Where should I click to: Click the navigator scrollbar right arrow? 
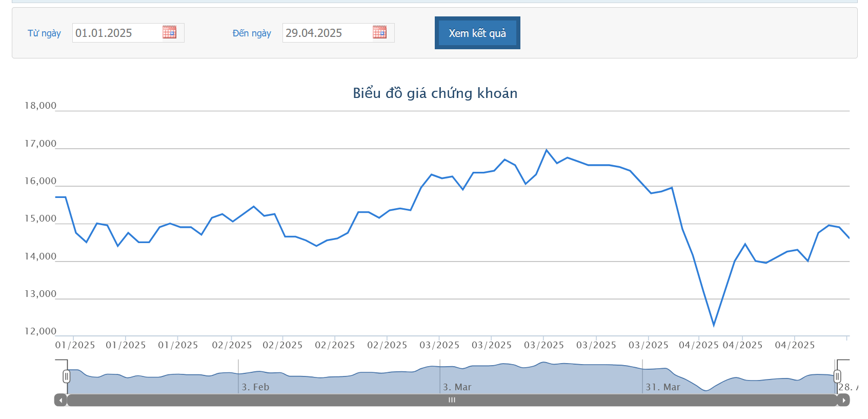(x=843, y=400)
